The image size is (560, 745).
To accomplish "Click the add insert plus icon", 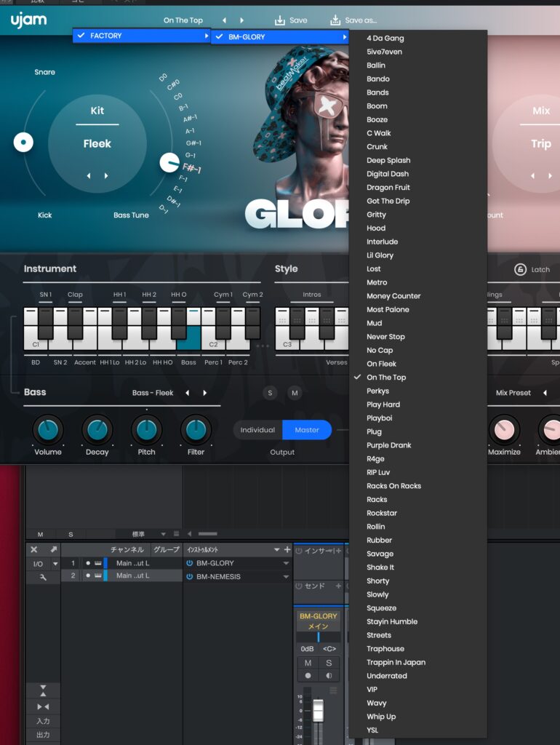I will 339,551.
